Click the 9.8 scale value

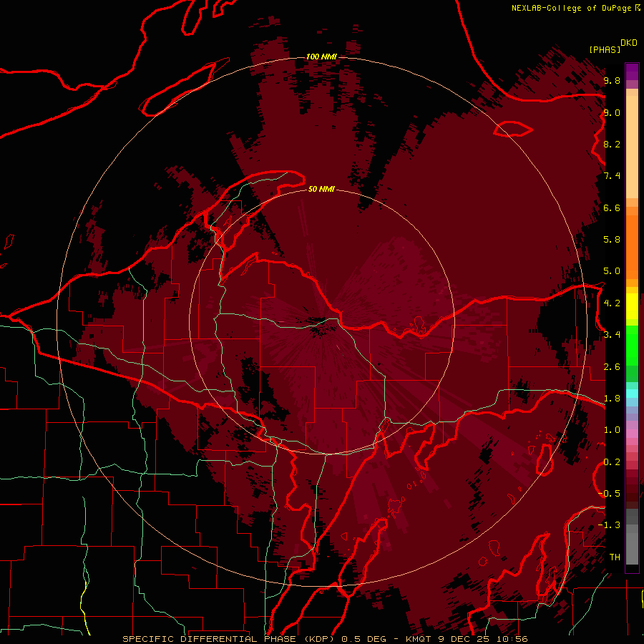click(612, 81)
